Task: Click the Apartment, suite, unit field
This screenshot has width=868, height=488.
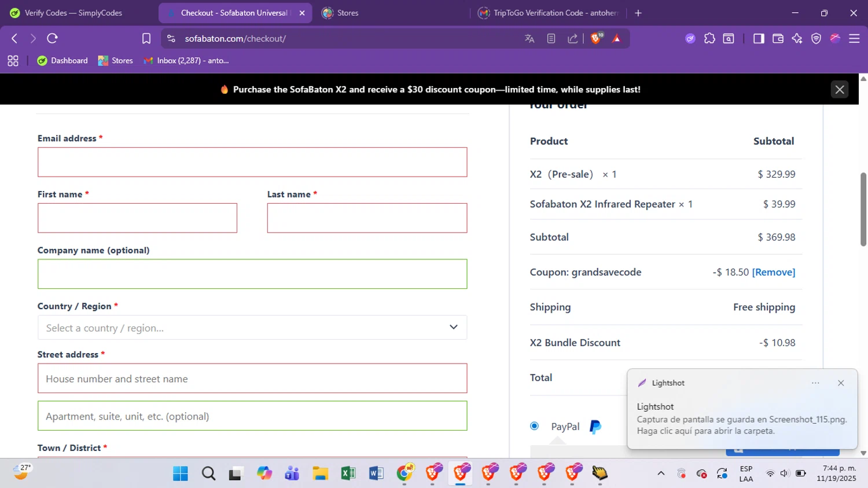Action: [252, 416]
